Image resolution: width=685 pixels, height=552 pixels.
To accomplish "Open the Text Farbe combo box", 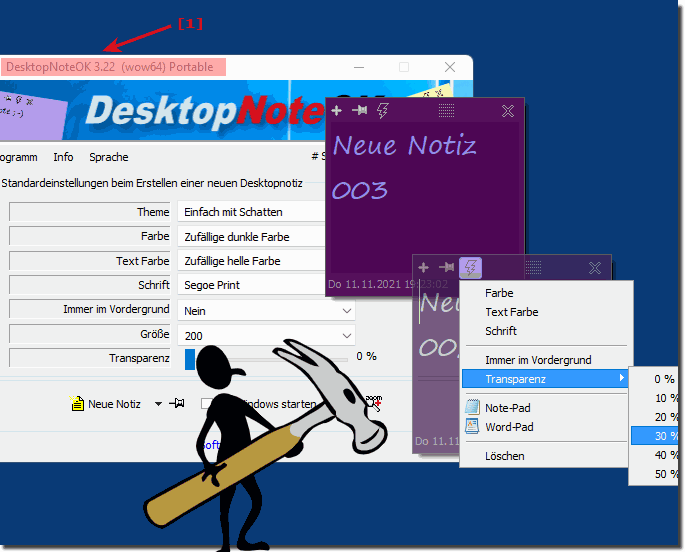I will coord(252,261).
